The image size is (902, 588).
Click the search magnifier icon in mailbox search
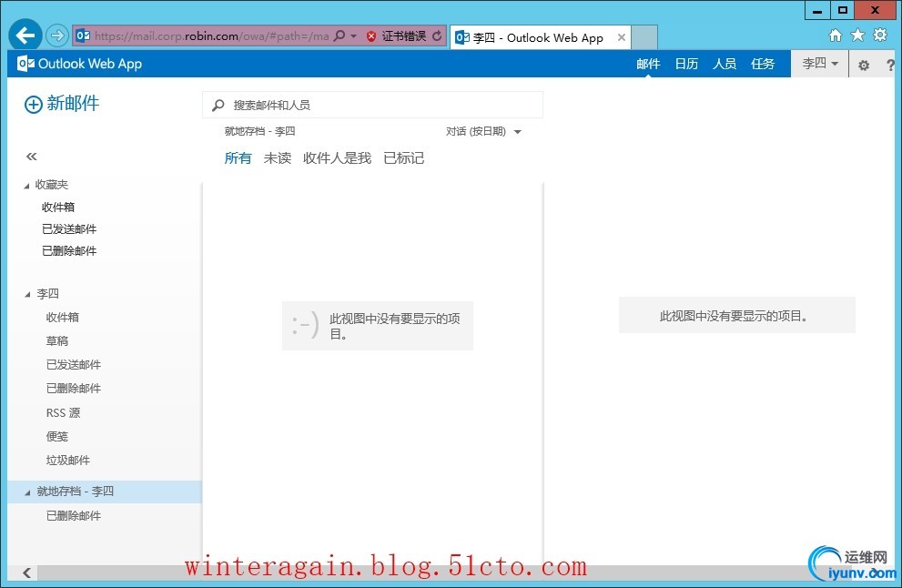(218, 106)
